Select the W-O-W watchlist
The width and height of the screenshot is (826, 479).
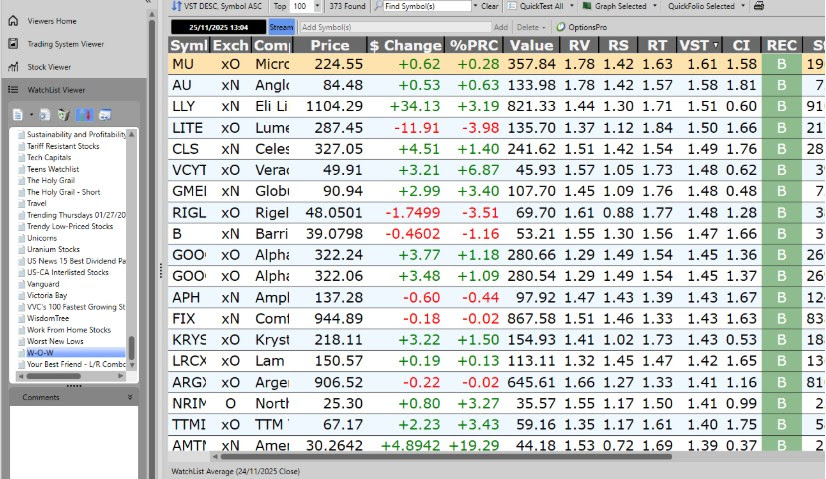coord(40,353)
